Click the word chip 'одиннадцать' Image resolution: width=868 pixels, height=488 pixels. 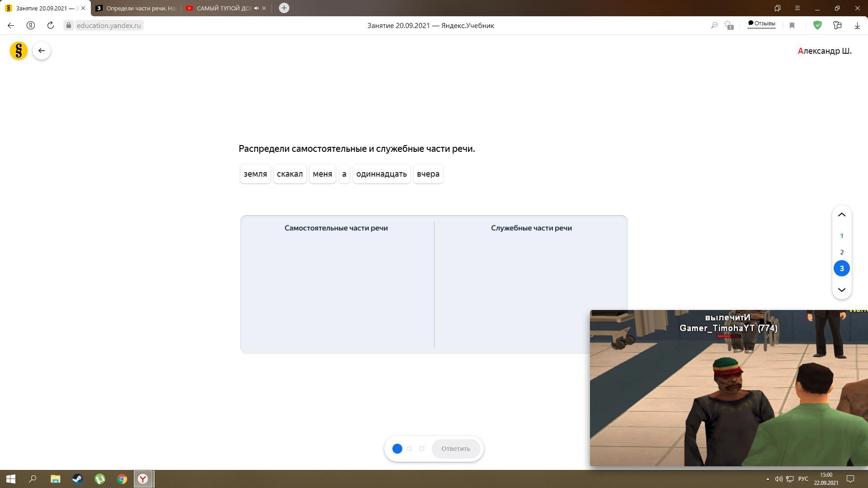pyautogui.click(x=382, y=174)
